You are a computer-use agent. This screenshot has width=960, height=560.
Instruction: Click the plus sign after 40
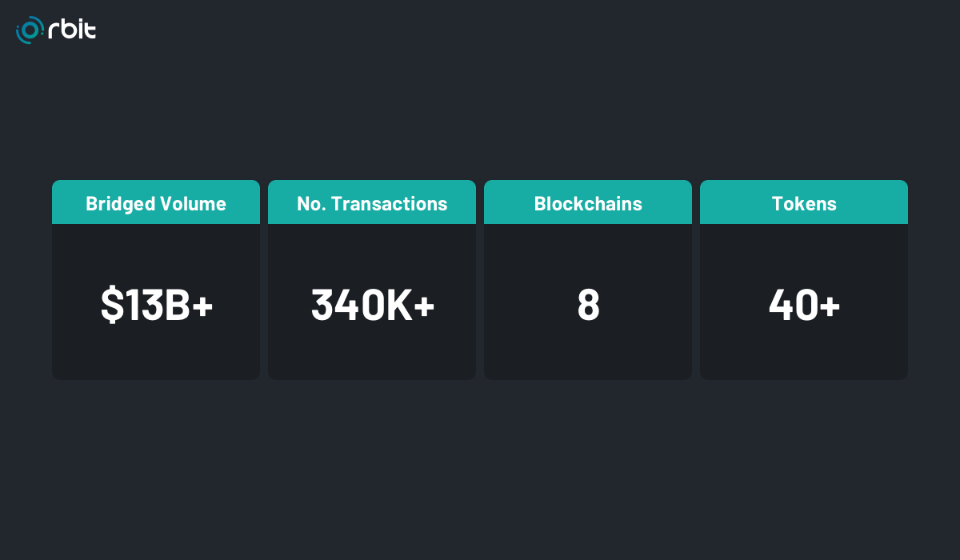point(830,306)
